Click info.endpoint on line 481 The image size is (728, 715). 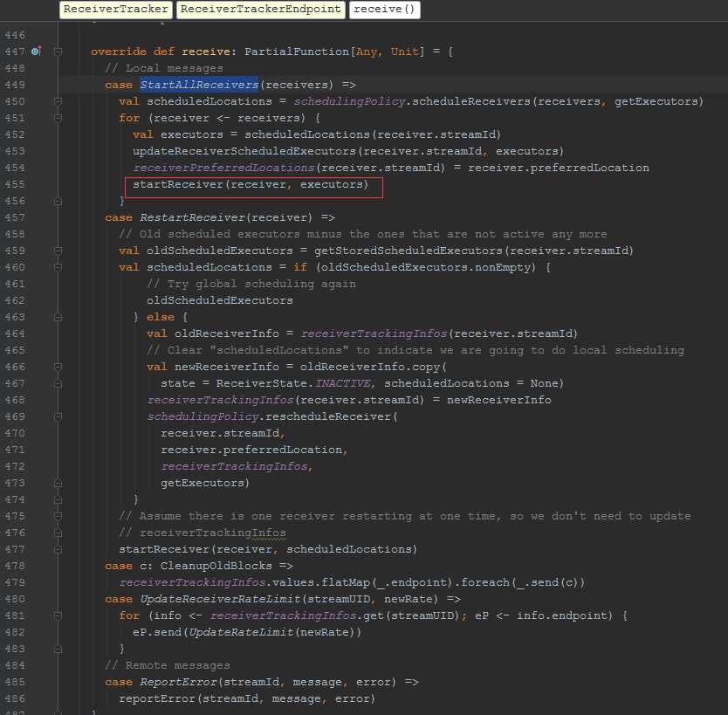562,615
